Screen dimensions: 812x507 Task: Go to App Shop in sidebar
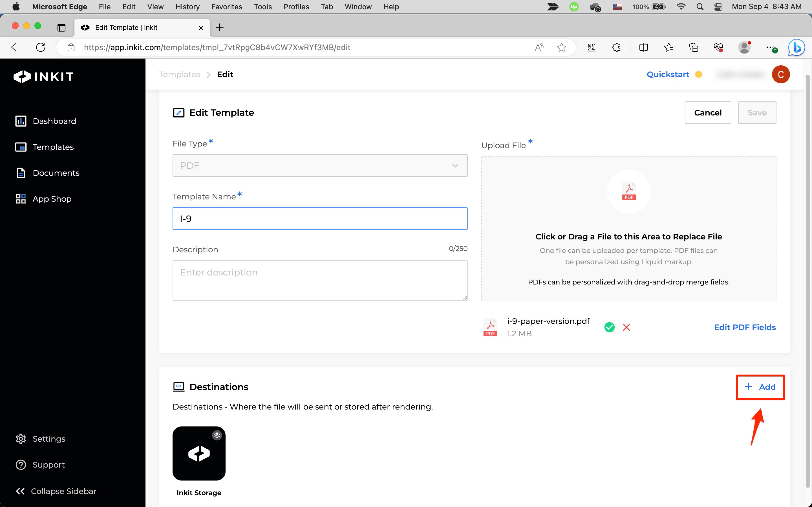tap(52, 199)
